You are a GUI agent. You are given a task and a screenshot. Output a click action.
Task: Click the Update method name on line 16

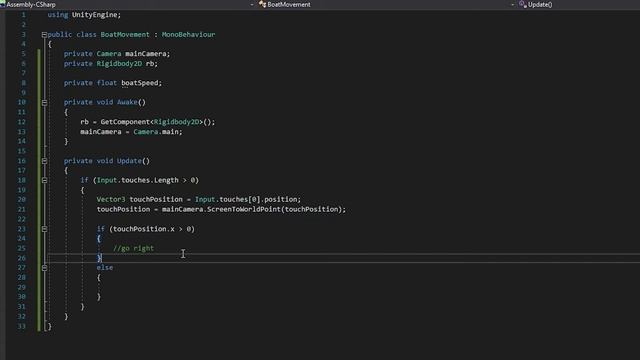[x=129, y=161]
